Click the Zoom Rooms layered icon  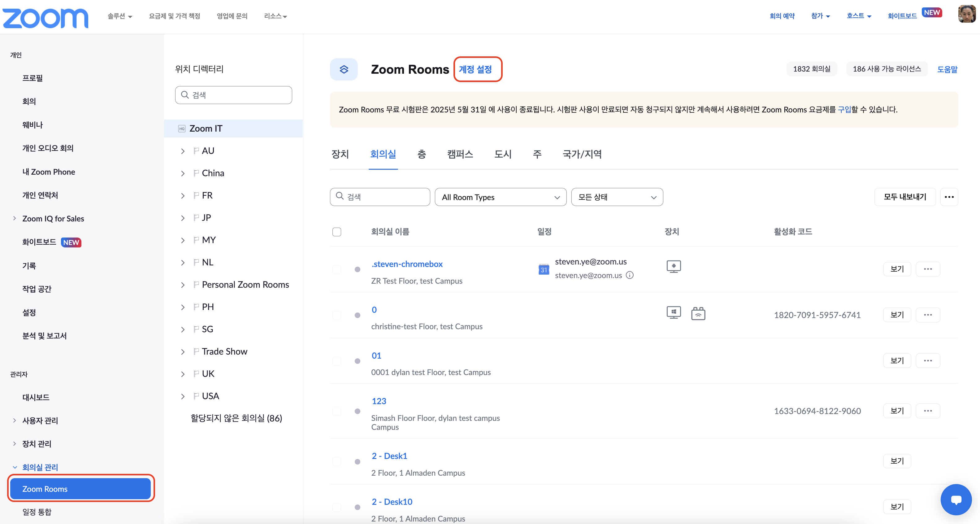tap(344, 69)
